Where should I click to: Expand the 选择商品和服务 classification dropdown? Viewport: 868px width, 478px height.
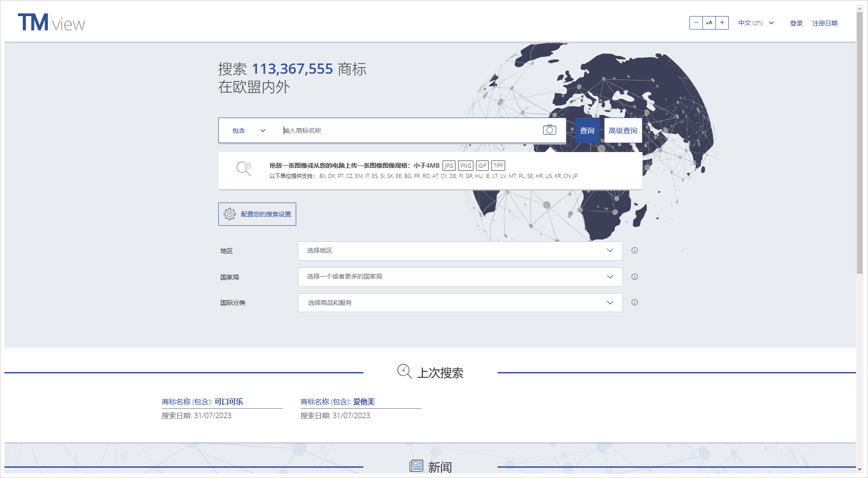click(x=460, y=303)
